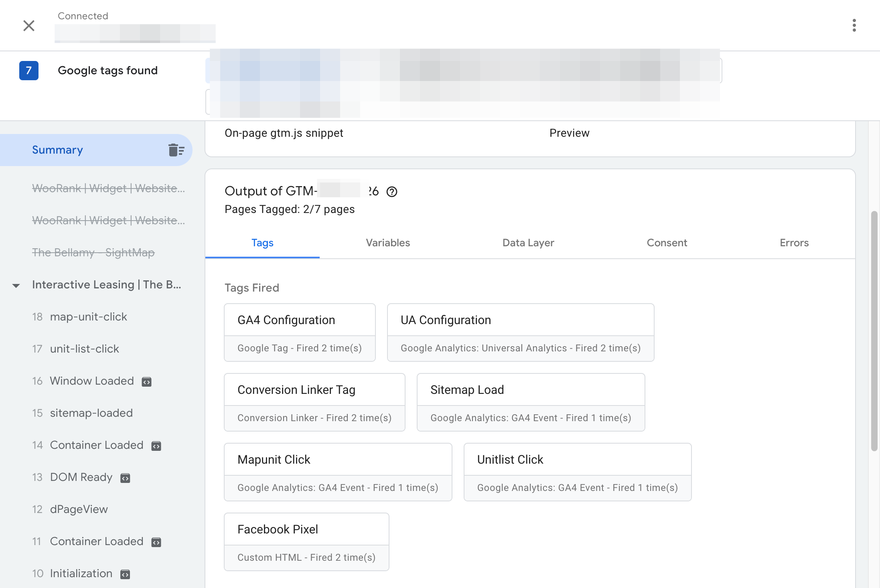The image size is (880, 588).
Task: Open the Data Layer tab
Action: pos(528,243)
